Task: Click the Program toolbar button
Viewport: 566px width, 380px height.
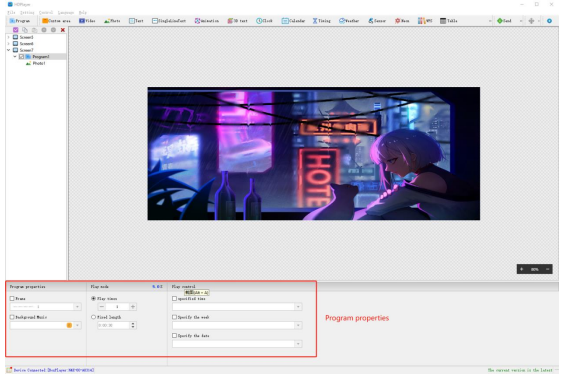Action: (x=20, y=21)
